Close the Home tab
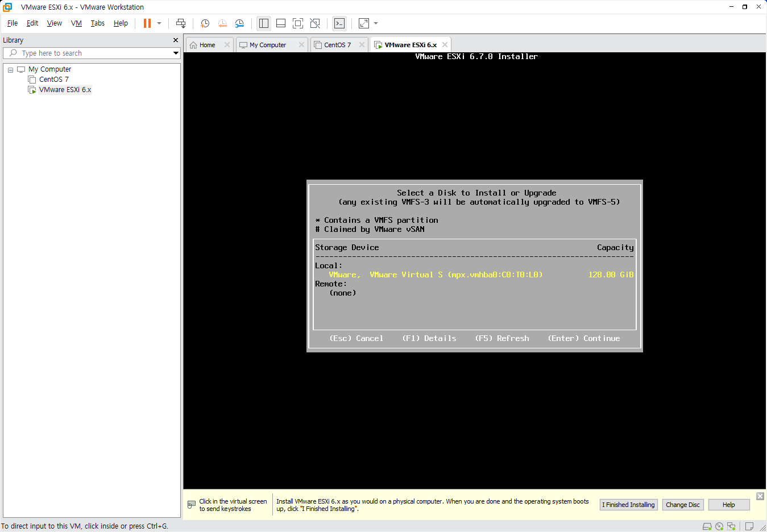The image size is (767, 532). pyautogui.click(x=227, y=45)
